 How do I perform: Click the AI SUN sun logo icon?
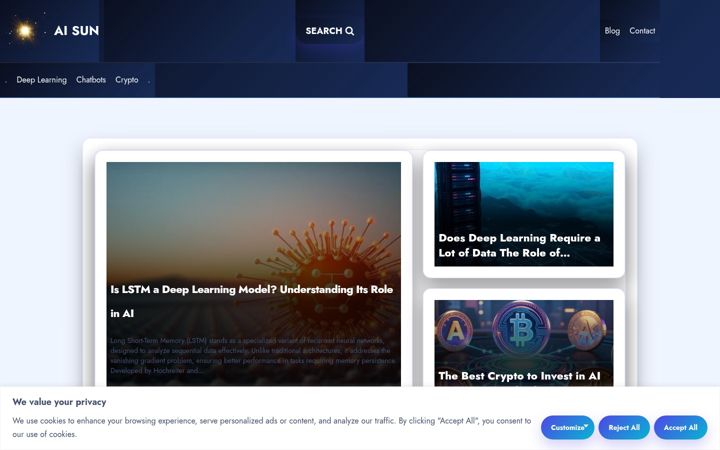tap(25, 31)
